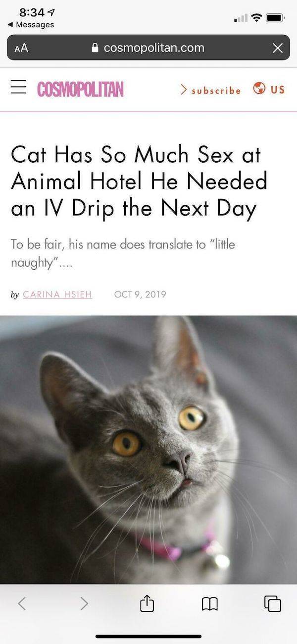
Task: Open author Carina Hsieh's link
Action: click(x=57, y=294)
